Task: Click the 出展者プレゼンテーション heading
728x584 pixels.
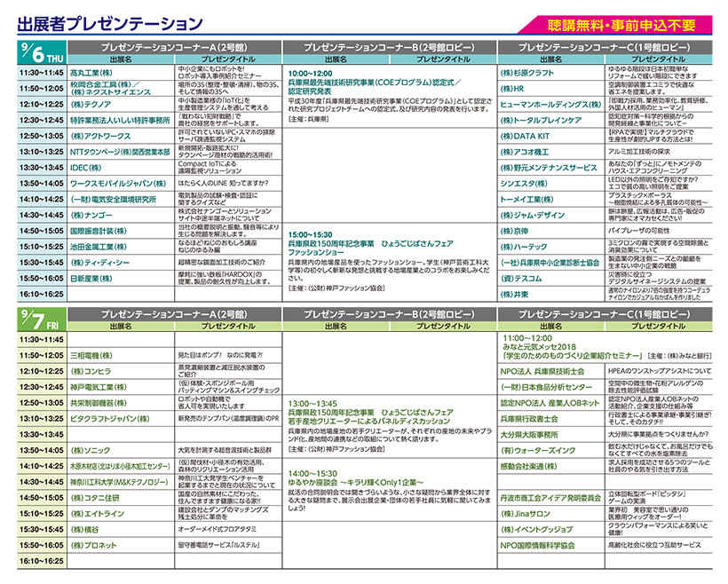Action: click(x=110, y=24)
